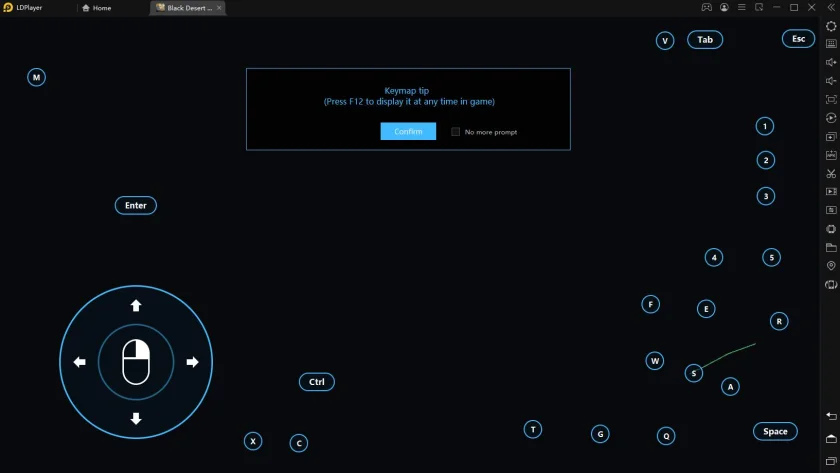Click the Tab key marker
The width and height of the screenshot is (840, 473).
point(705,40)
